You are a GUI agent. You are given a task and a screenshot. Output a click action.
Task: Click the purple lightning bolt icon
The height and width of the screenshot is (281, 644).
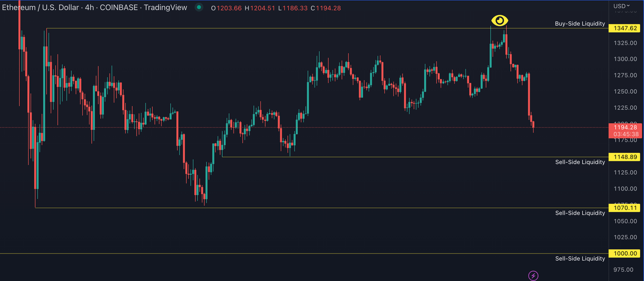click(533, 276)
